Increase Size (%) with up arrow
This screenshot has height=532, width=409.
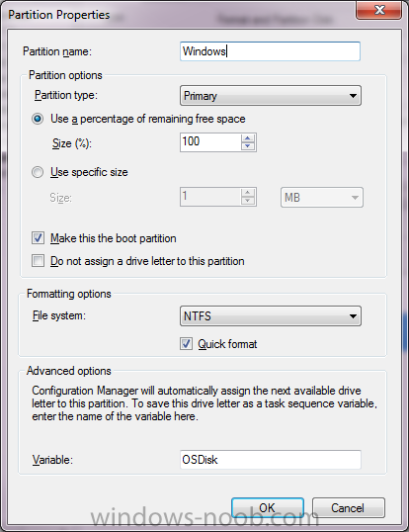click(x=248, y=138)
